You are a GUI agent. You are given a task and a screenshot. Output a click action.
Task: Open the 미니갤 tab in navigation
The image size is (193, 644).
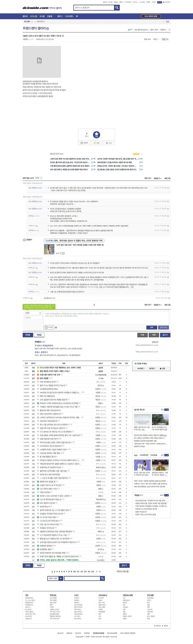click(x=42, y=16)
